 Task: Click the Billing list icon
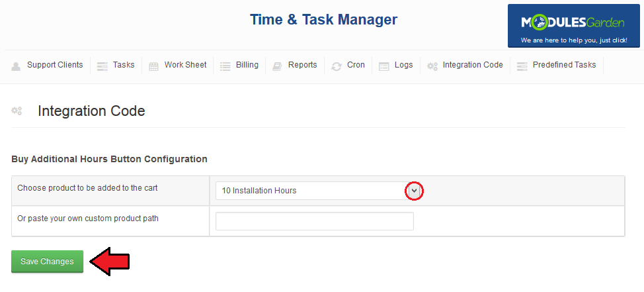tap(225, 66)
